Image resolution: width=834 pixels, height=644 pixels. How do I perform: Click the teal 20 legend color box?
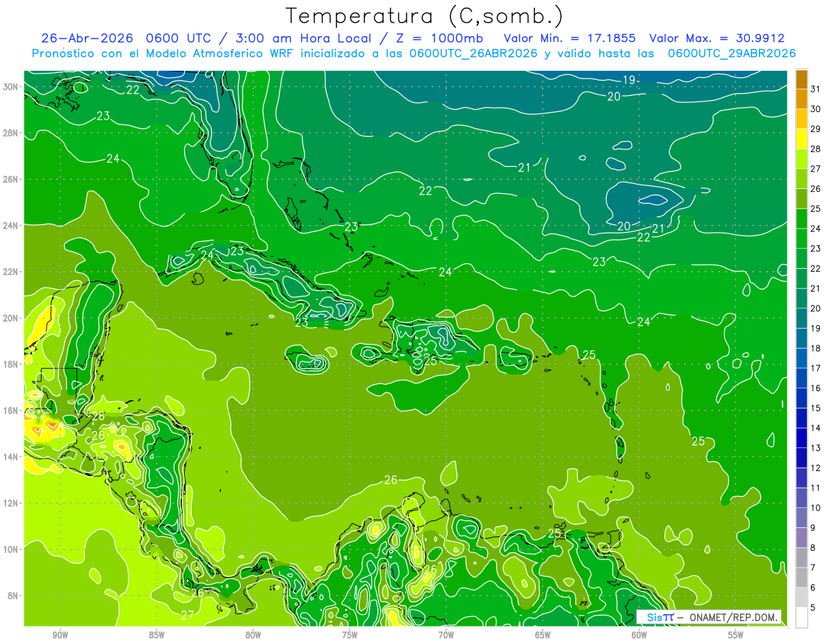pyautogui.click(x=801, y=299)
